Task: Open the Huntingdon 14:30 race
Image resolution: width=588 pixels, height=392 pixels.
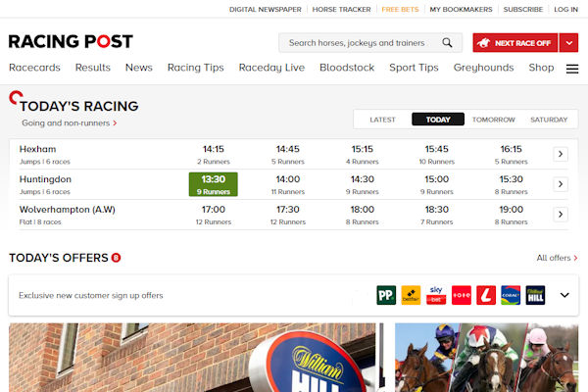Action: pyautogui.click(x=363, y=184)
